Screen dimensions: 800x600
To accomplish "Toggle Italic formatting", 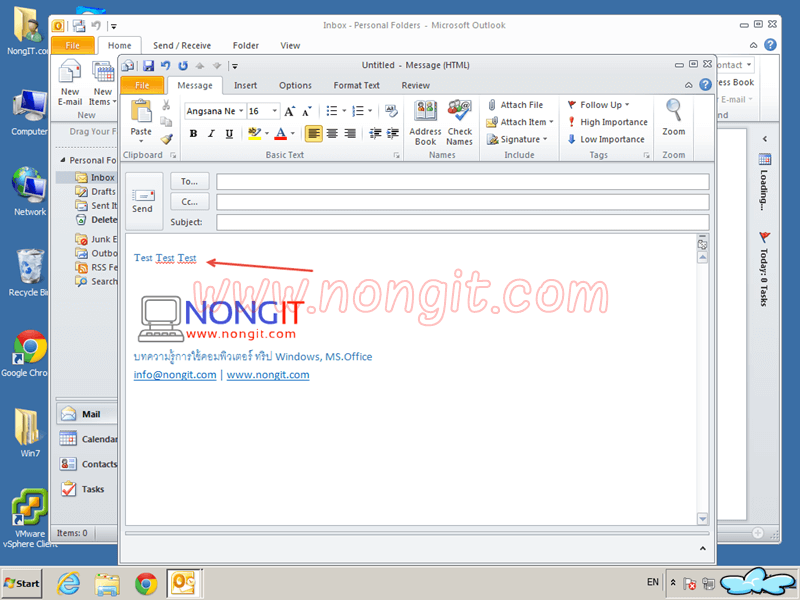I will 211,134.
